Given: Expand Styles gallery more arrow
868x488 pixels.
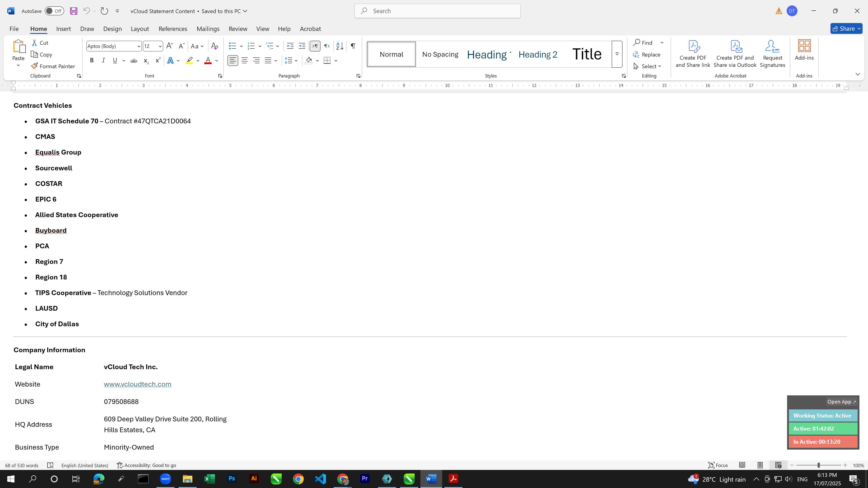Looking at the screenshot, I should (617, 54).
